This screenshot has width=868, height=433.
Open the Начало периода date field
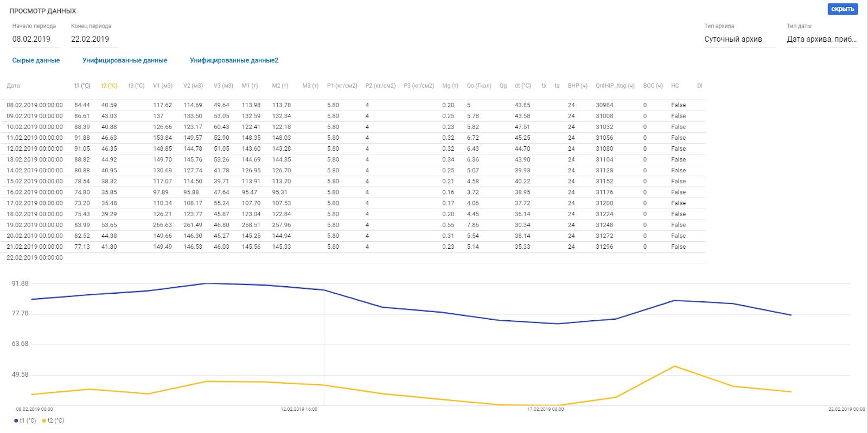pos(36,39)
